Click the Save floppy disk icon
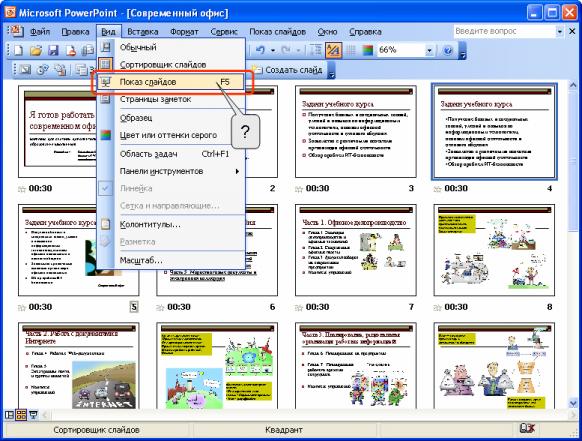The width and height of the screenshot is (582, 441). pyautogui.click(x=53, y=50)
